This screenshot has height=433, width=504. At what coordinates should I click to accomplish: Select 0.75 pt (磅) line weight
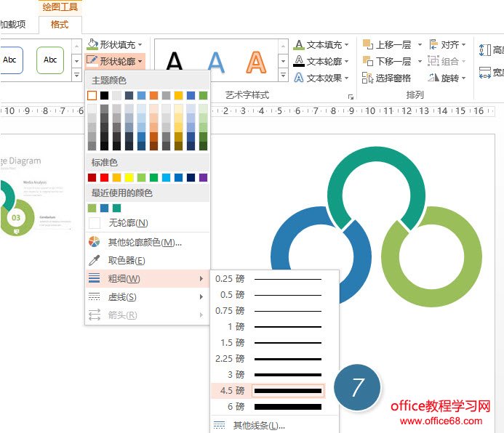pos(268,311)
